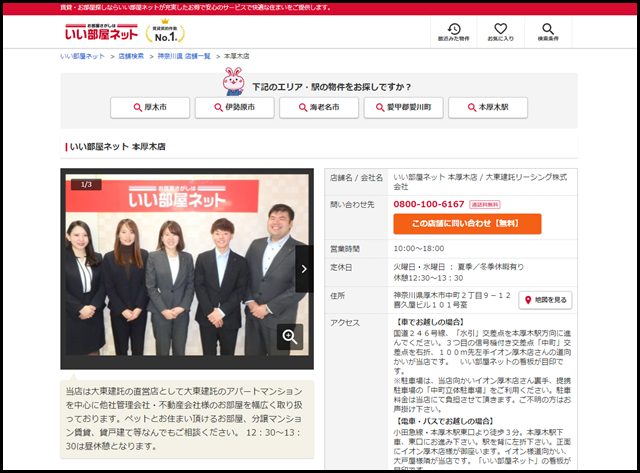Click the 本厚木店 breadcrumb text
640x473 pixels.
pos(237,56)
